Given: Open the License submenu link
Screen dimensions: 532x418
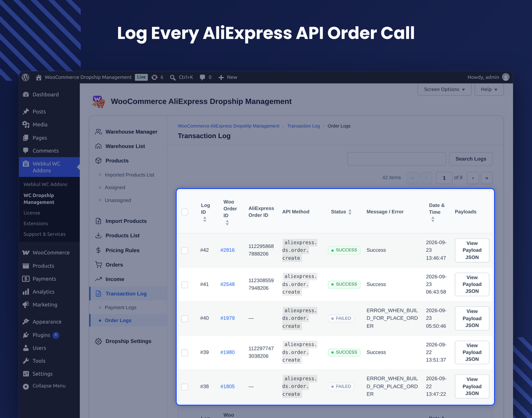Looking at the screenshot, I should pos(32,213).
